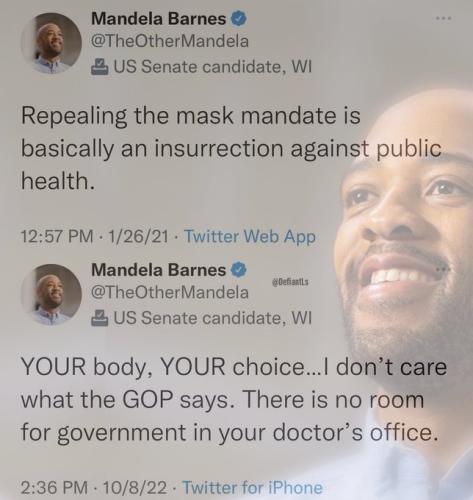Click the verified badge on the bottom tweet
473x500 pixels.
(239, 269)
